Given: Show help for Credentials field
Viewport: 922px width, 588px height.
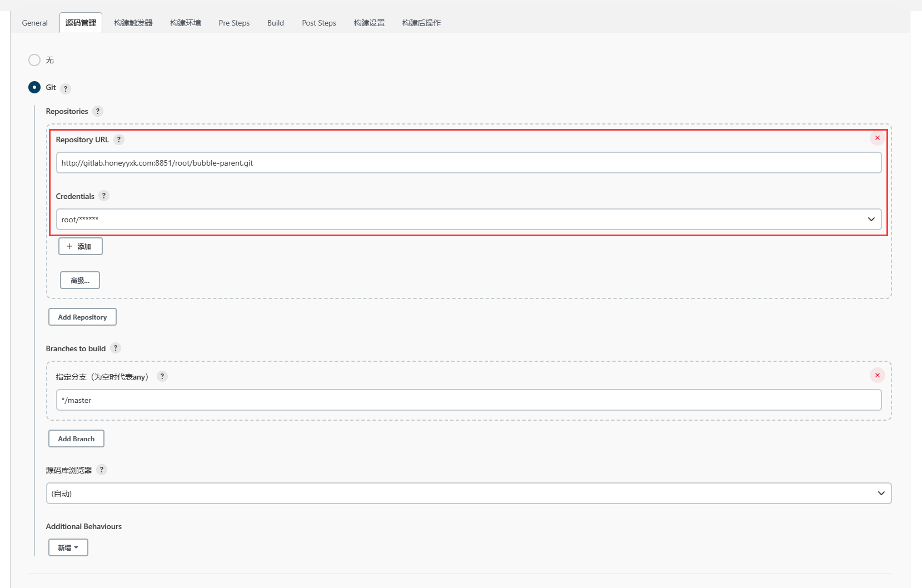Looking at the screenshot, I should point(104,196).
